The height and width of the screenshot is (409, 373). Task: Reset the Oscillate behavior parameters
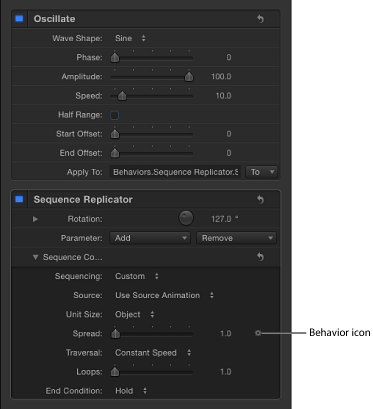click(260, 19)
